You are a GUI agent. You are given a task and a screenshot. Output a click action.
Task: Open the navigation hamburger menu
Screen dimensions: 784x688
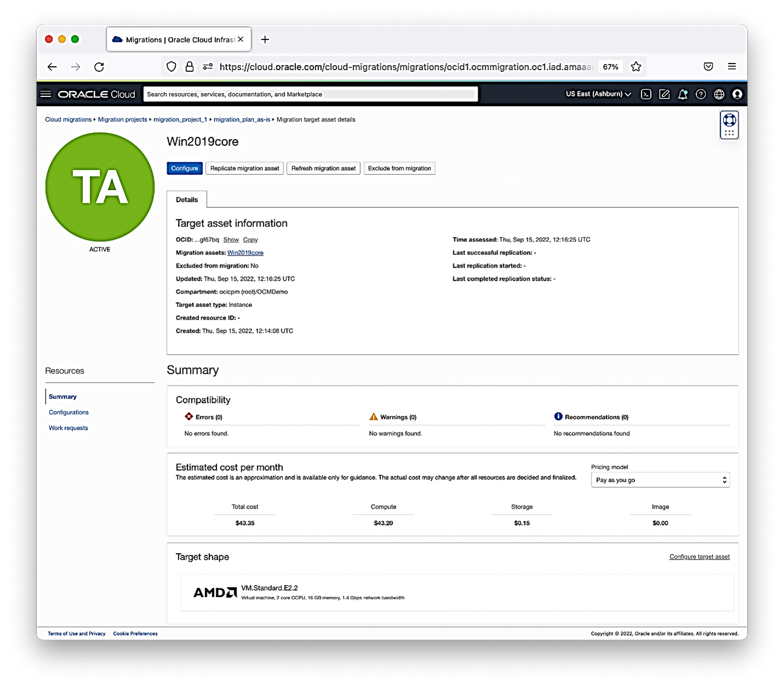[x=46, y=94]
